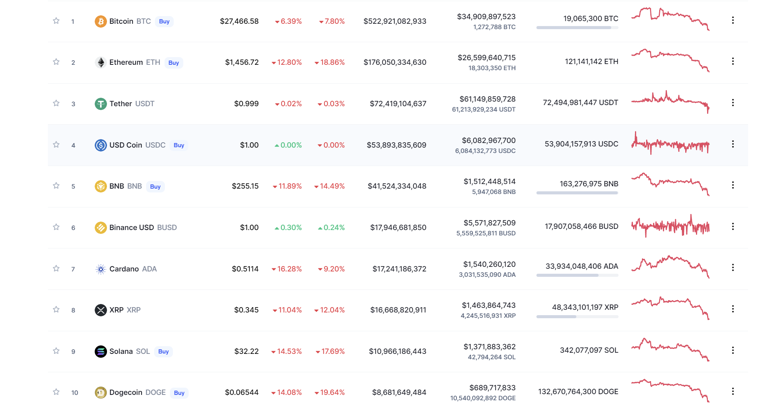Click the BNB circulating supply progress bar
The height and width of the screenshot is (411, 760).
[x=577, y=193]
